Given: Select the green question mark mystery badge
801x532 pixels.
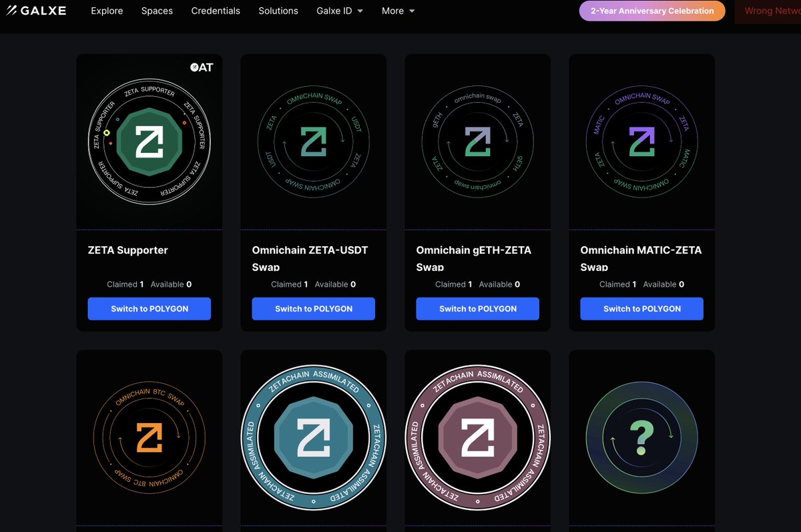Looking at the screenshot, I should coord(641,437).
